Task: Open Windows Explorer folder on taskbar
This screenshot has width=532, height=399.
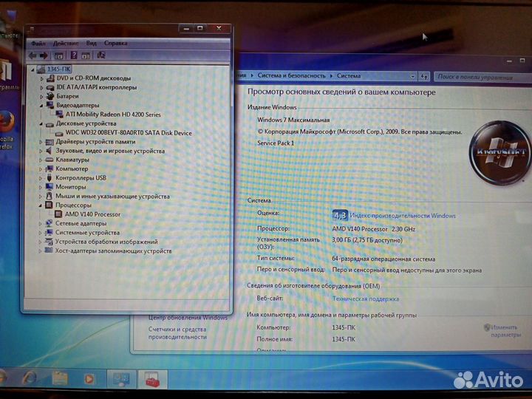Action: (60, 378)
